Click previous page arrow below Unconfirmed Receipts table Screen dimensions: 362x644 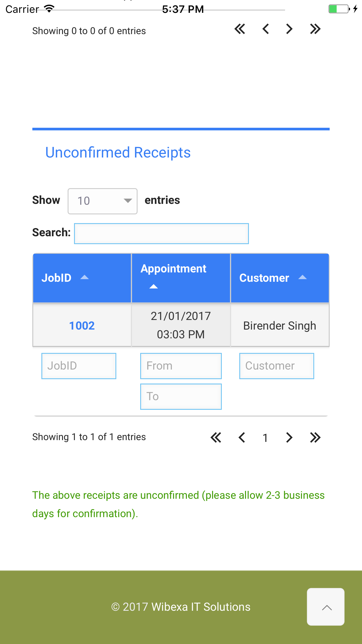tap(242, 437)
